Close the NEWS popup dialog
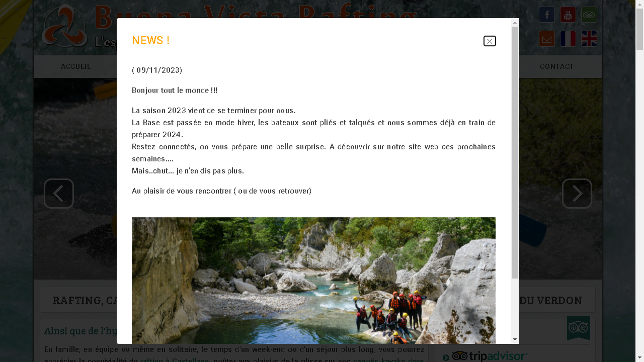The image size is (644, 362). coord(490,41)
